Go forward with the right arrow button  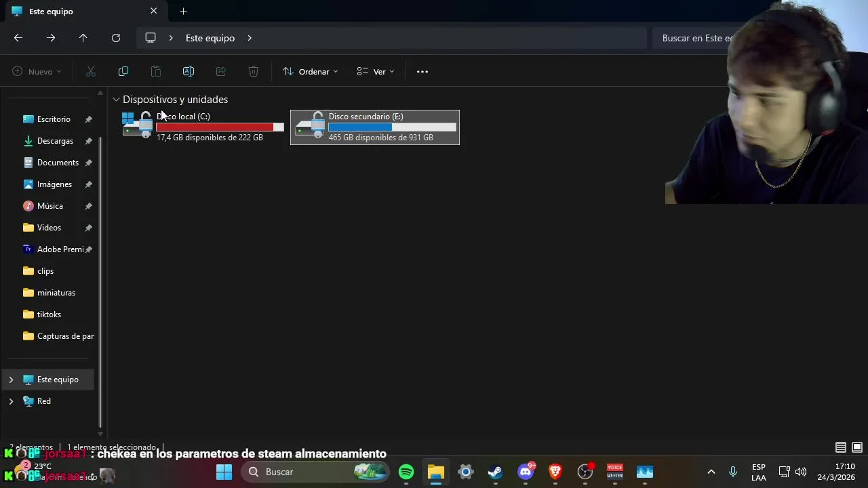pos(51,38)
